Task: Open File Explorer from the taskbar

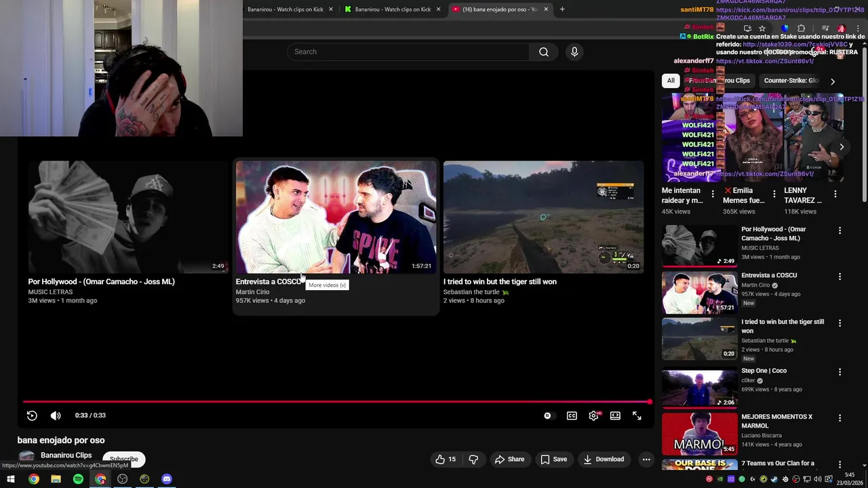Action: pyautogui.click(x=56, y=479)
